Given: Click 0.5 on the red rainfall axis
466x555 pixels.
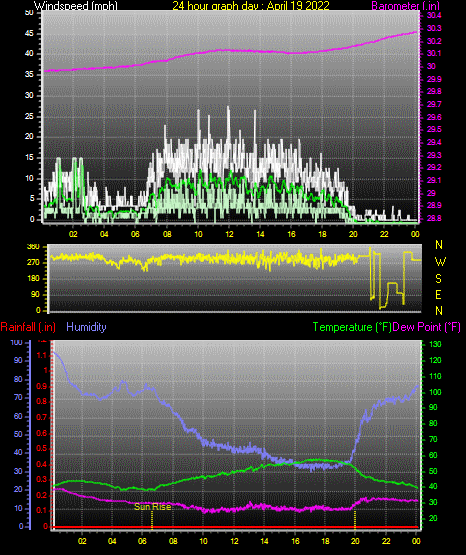Looking at the screenshot, I should click(42, 448).
